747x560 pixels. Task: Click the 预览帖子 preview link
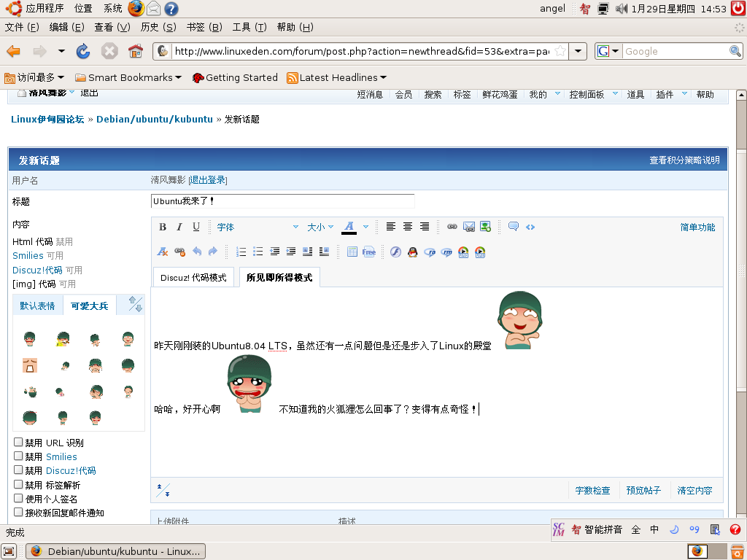point(643,491)
